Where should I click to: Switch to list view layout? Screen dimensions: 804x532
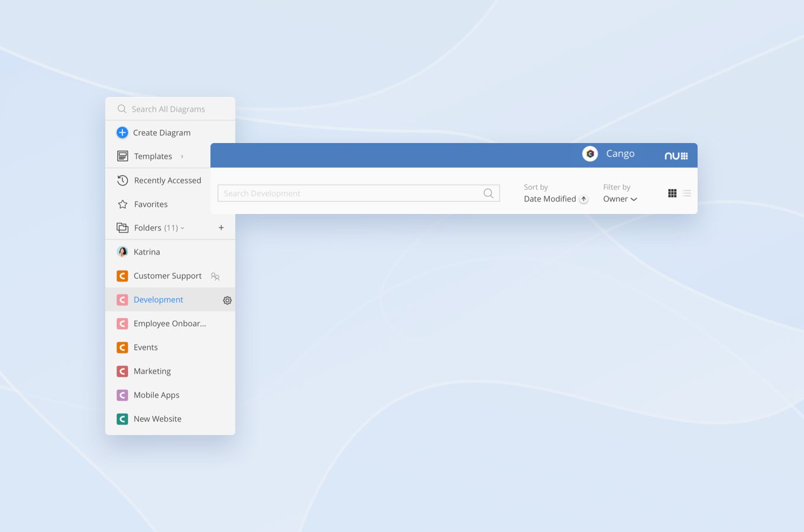(686, 193)
